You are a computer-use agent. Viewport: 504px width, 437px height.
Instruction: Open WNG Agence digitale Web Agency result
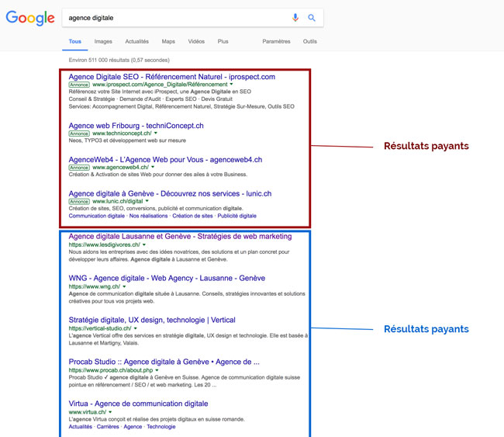pos(167,279)
